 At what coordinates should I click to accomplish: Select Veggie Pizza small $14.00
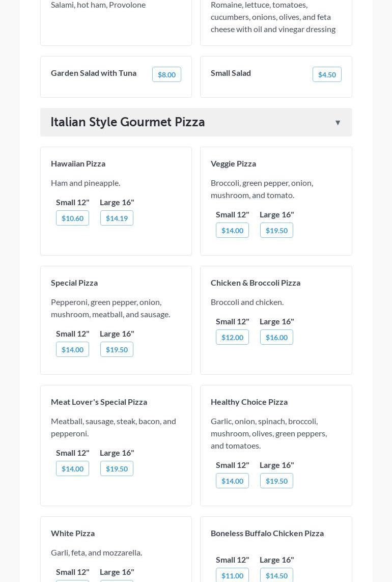pyautogui.click(x=232, y=230)
